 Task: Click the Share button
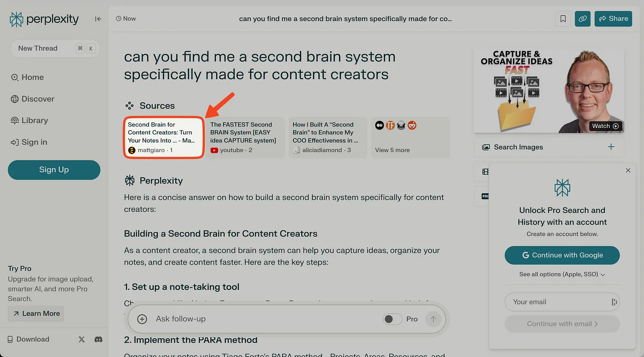(613, 19)
